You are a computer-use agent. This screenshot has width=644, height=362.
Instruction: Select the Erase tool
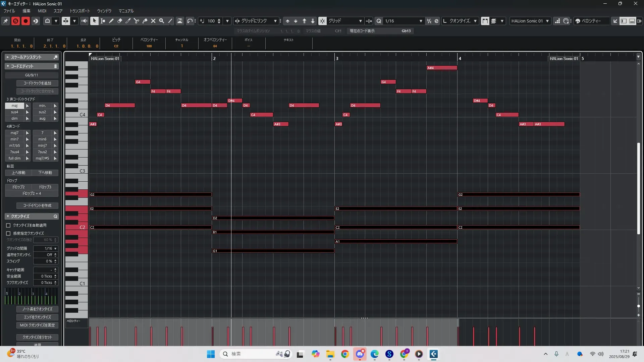(120, 21)
